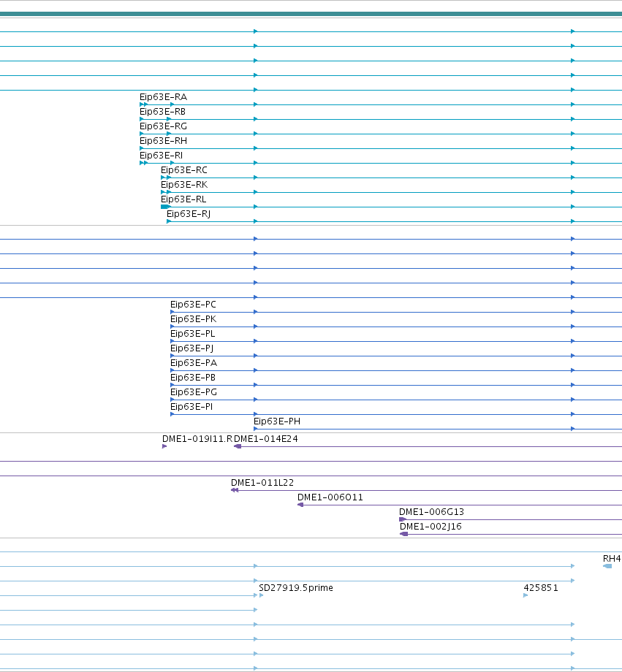Select the SD27919.5prime EST label

[296, 587]
